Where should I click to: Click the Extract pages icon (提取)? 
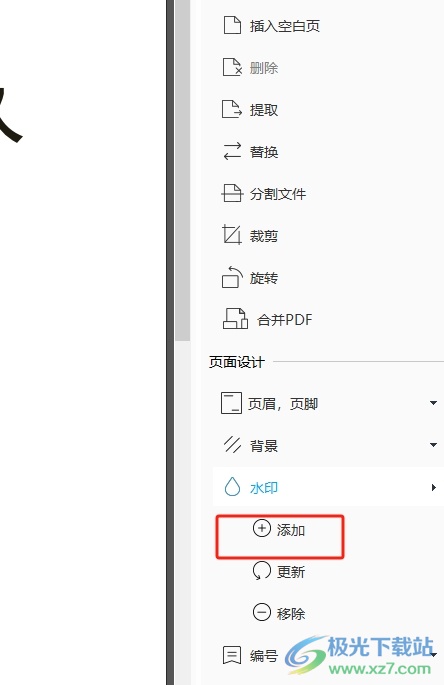pyautogui.click(x=232, y=109)
